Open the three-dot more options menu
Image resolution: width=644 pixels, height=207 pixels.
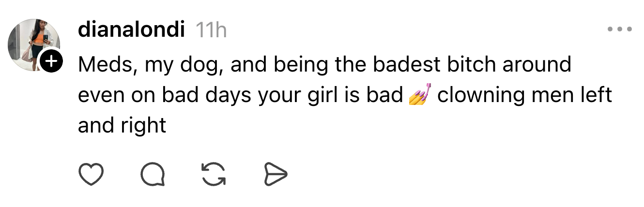[620, 30]
